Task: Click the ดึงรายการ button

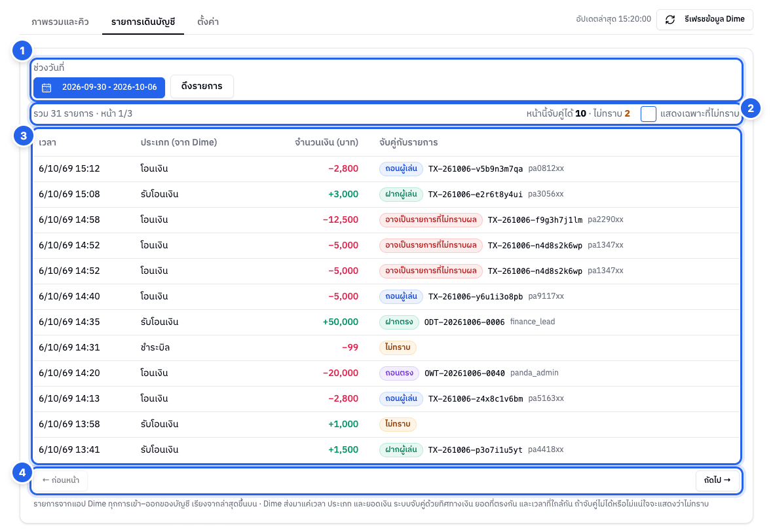Action: pyautogui.click(x=202, y=86)
